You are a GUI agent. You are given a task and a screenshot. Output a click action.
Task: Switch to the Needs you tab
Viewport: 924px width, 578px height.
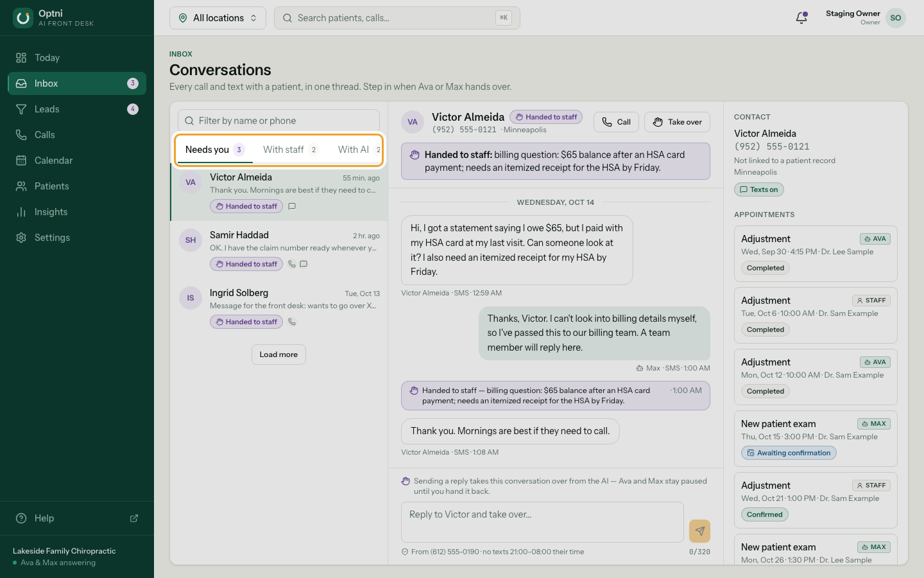pyautogui.click(x=214, y=150)
